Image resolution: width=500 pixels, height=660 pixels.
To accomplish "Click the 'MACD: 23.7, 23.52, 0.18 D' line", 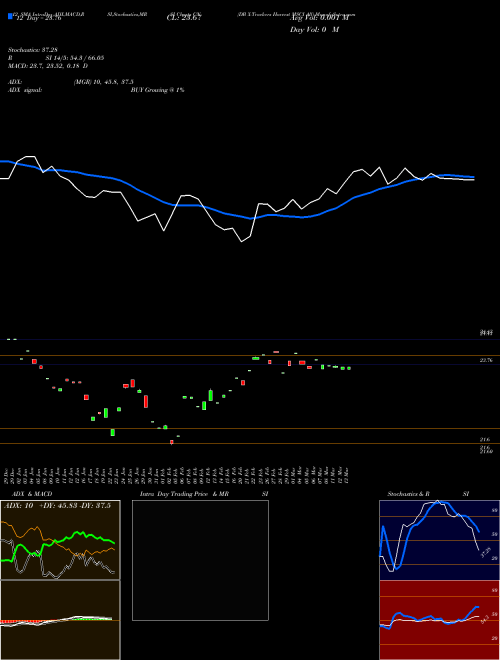I will pyautogui.click(x=48, y=66).
